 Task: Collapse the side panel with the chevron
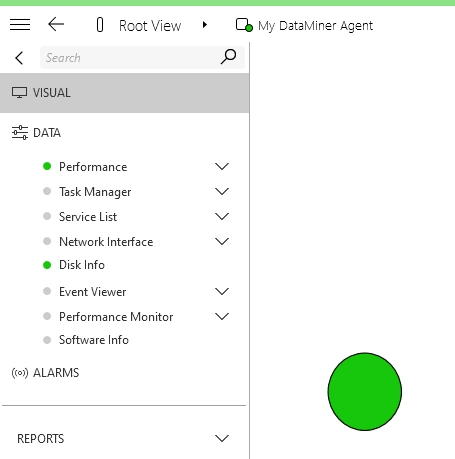[19, 58]
